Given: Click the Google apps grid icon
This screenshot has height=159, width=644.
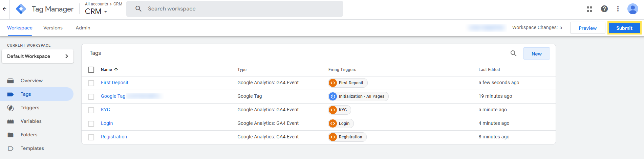Looking at the screenshot, I should pyautogui.click(x=589, y=9).
